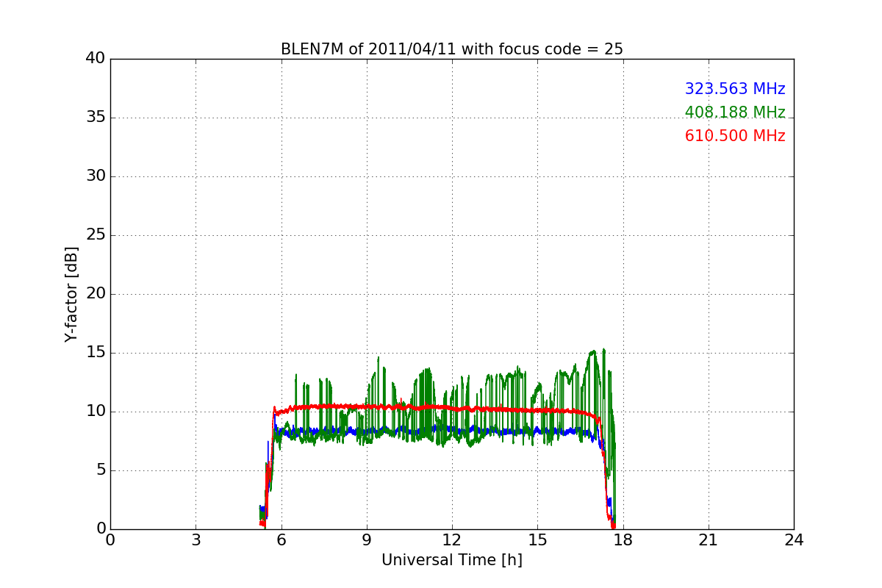Click y-axis tick label 10
This screenshot has height=588, width=882.
(96, 412)
